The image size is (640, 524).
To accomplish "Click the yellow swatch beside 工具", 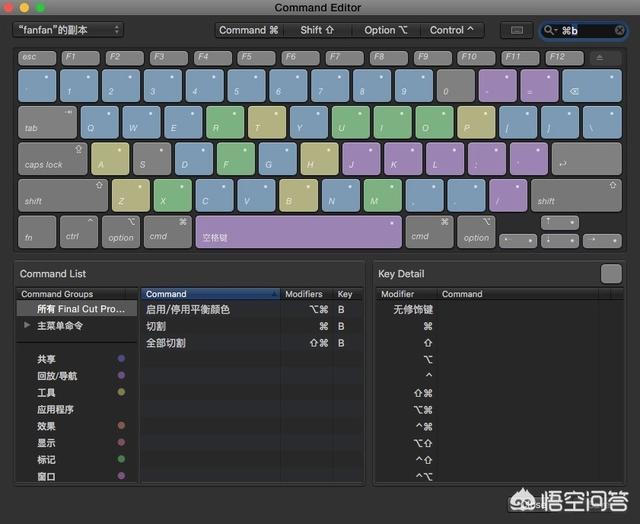I will tap(121, 392).
